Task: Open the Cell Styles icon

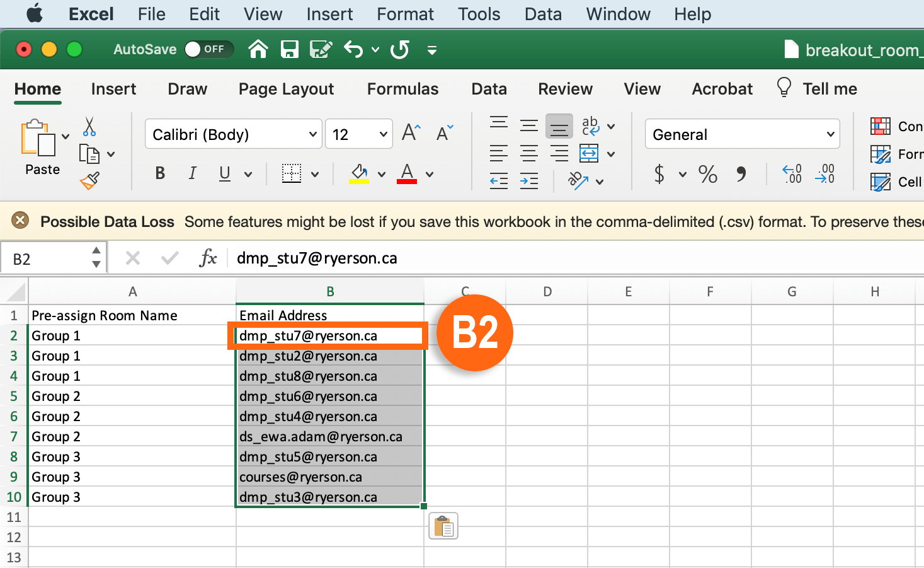Action: click(x=881, y=182)
